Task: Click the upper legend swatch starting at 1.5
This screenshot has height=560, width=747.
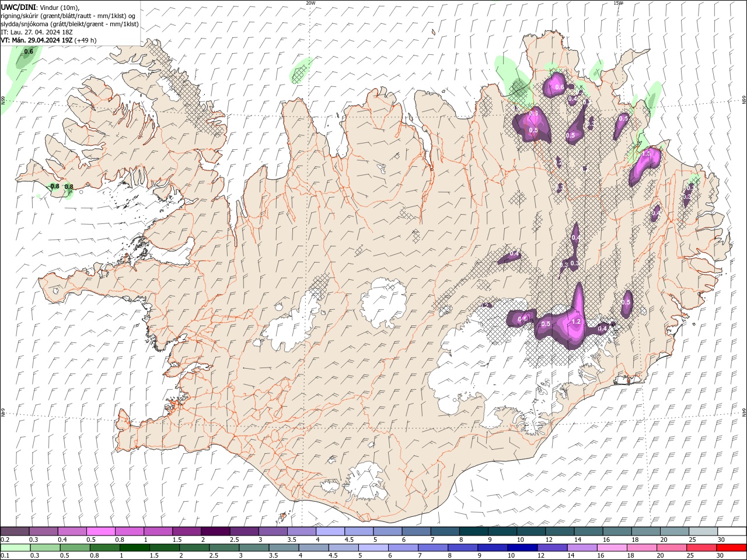Action: click(187, 531)
